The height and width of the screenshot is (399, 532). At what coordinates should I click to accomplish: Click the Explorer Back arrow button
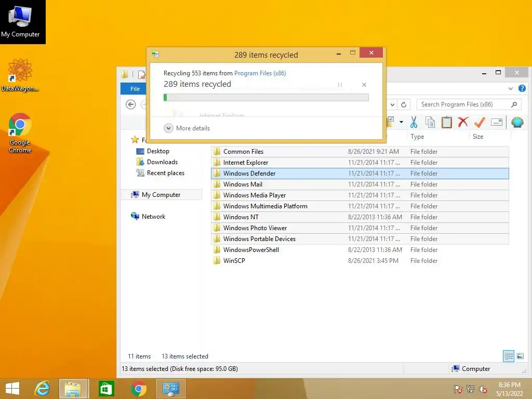[x=130, y=104]
